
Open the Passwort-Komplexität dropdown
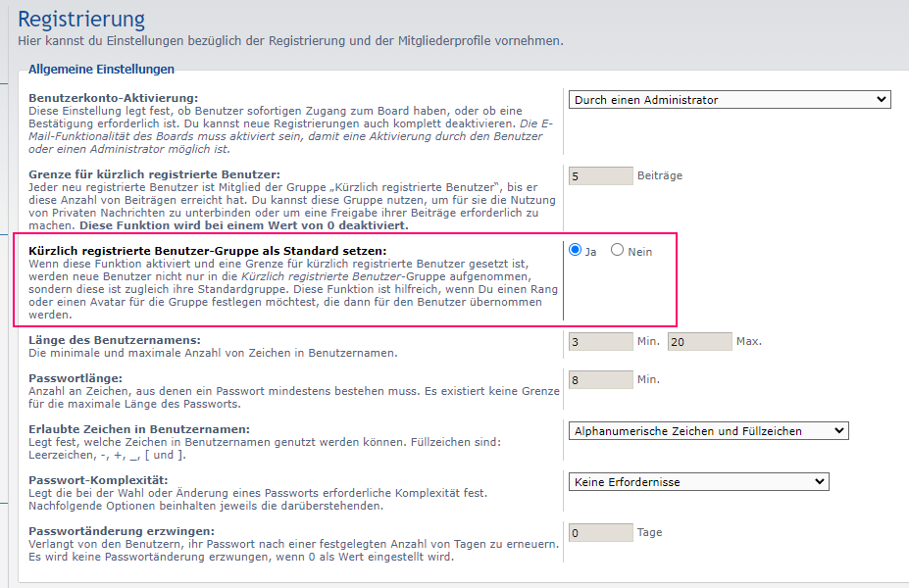click(698, 482)
